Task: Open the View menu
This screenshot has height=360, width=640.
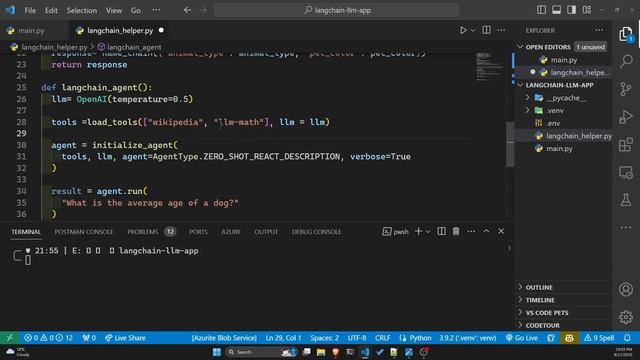Action: [114, 11]
